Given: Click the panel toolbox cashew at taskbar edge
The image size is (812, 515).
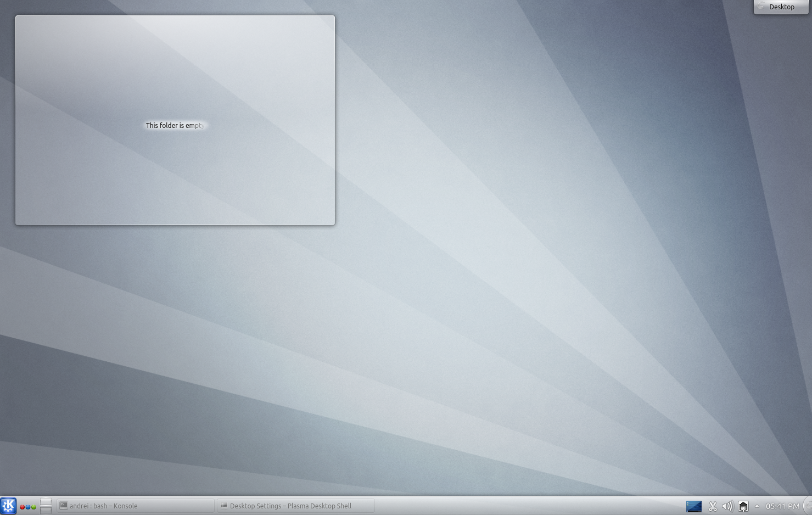Looking at the screenshot, I should coord(808,506).
